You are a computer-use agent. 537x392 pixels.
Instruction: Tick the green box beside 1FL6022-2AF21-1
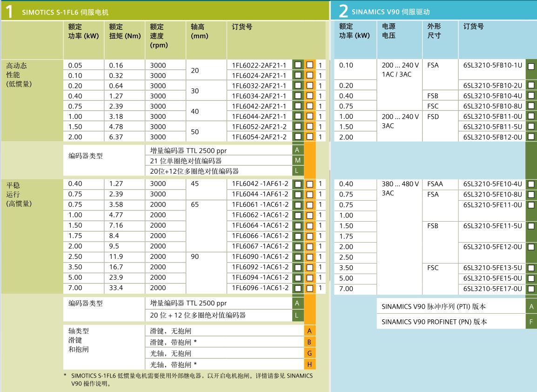[298, 65]
